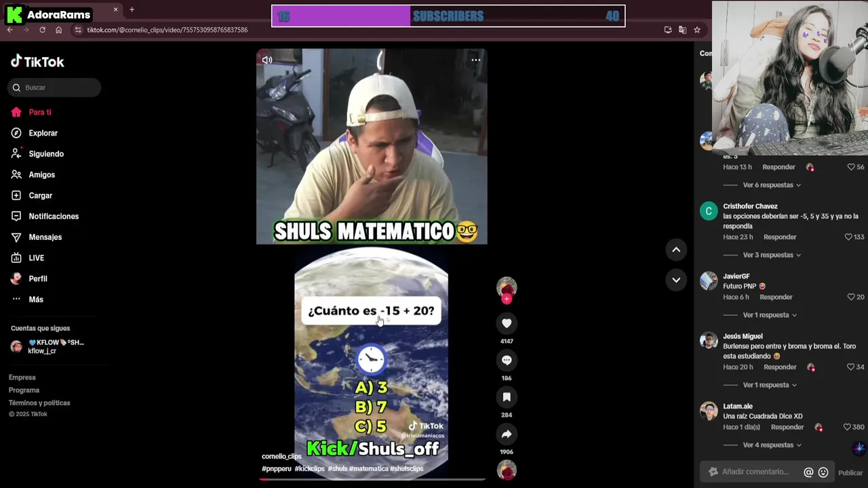View site information icon beside the URL

click(x=78, y=30)
